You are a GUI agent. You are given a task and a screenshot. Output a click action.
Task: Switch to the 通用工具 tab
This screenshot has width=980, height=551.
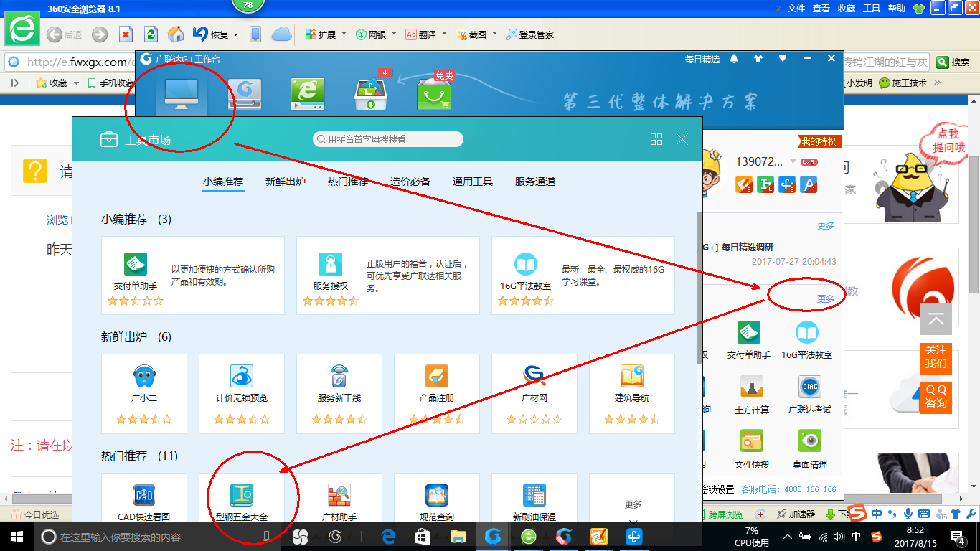click(473, 182)
